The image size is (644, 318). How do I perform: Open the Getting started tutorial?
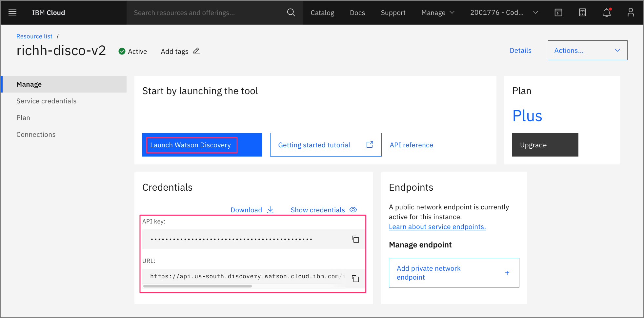coord(326,145)
